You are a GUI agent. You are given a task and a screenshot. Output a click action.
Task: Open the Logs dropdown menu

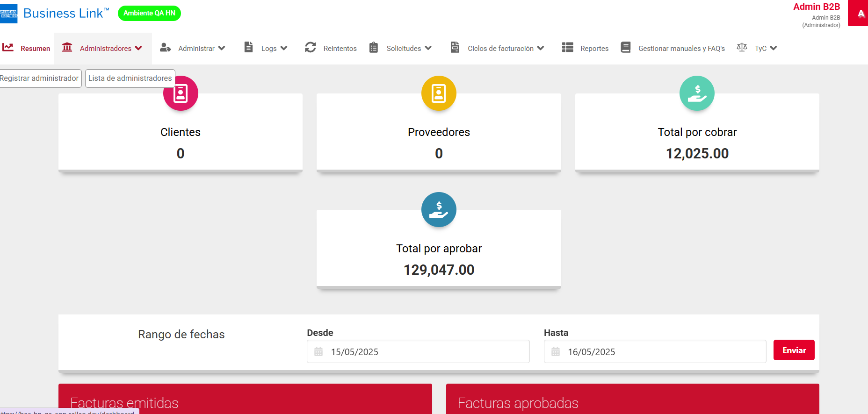[266, 48]
